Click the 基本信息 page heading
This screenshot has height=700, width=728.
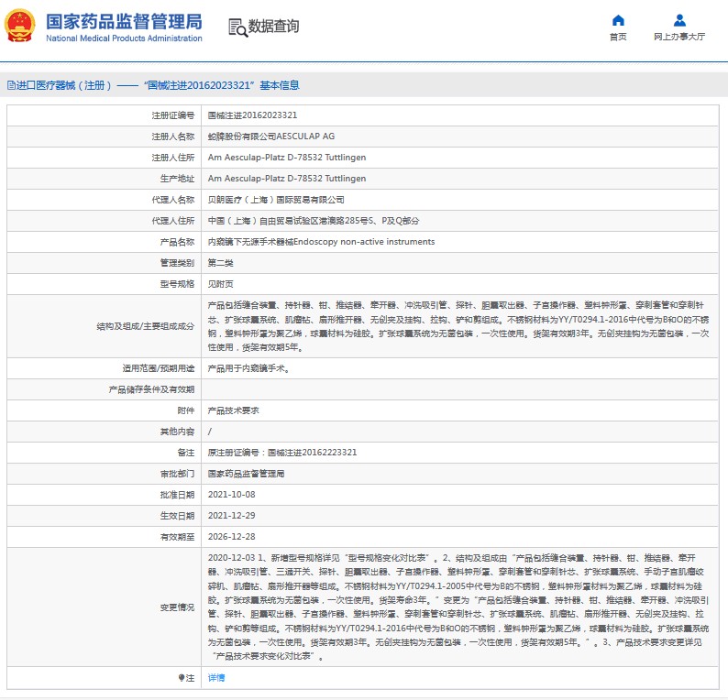point(280,85)
